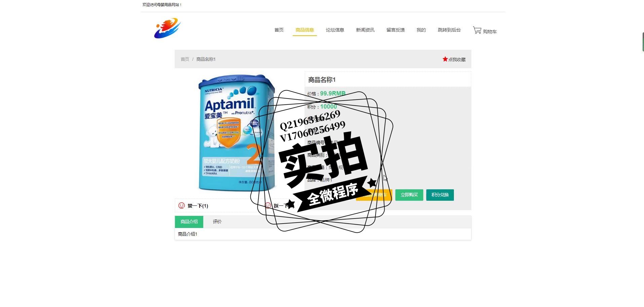Switch to the 评价 tab
644x307 pixels.
(x=217, y=222)
